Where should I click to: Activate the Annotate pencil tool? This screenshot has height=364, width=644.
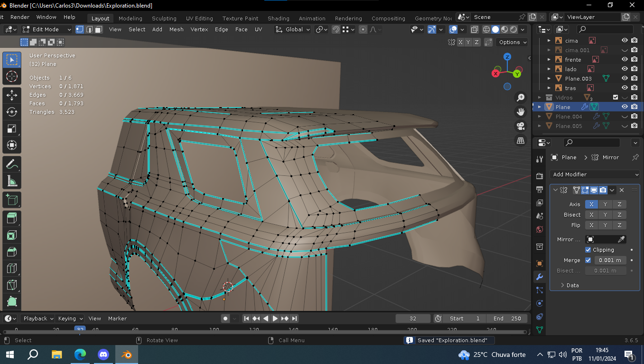(12, 164)
